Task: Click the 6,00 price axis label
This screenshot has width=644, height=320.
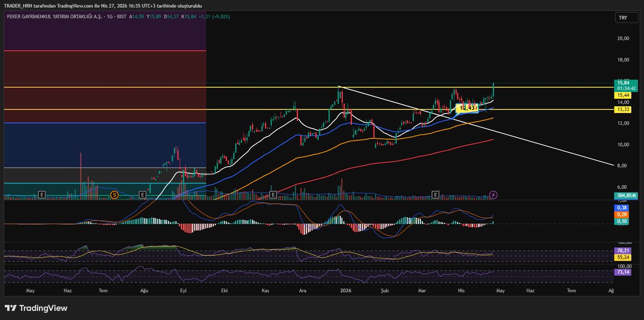Action: coord(623,187)
